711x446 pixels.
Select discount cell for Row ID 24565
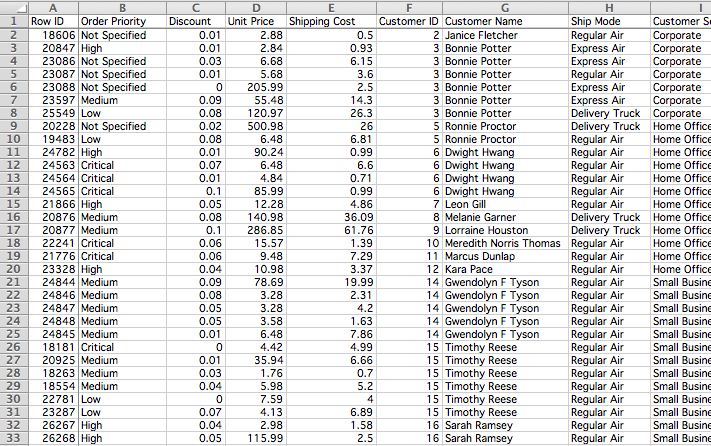[x=196, y=191]
